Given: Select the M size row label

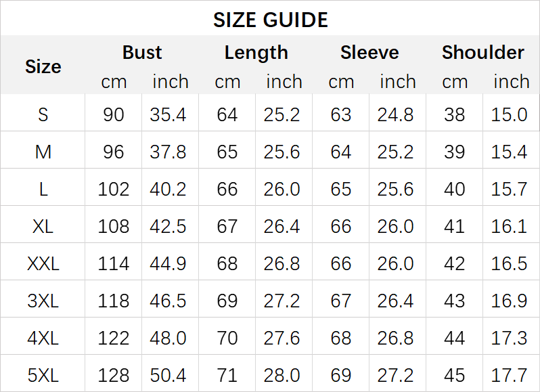Looking at the screenshot, I should coord(43,152).
